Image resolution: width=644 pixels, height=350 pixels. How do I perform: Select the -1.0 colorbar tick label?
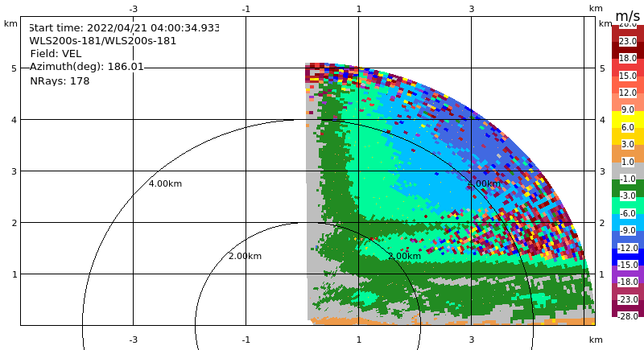[628, 179]
